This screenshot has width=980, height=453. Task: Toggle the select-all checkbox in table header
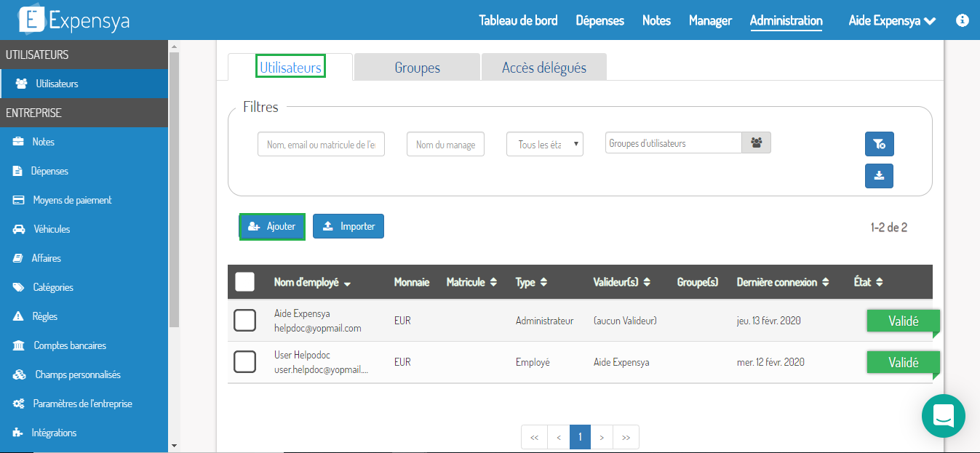point(245,282)
